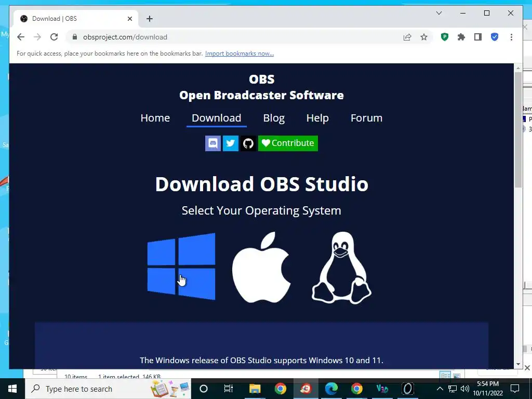
Task: Open Microsoft Edge from the taskbar
Action: pos(331,389)
